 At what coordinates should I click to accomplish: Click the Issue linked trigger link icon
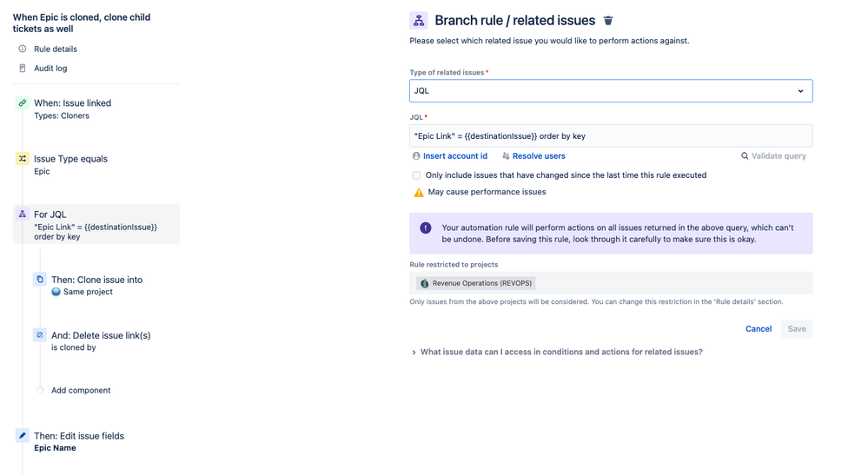tap(22, 102)
